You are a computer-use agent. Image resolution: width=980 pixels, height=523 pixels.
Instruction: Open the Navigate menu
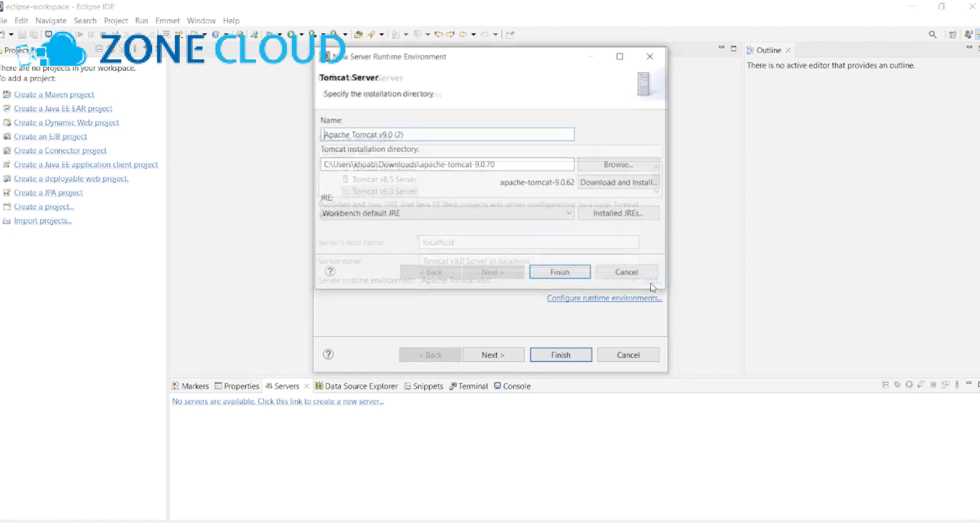[51, 20]
